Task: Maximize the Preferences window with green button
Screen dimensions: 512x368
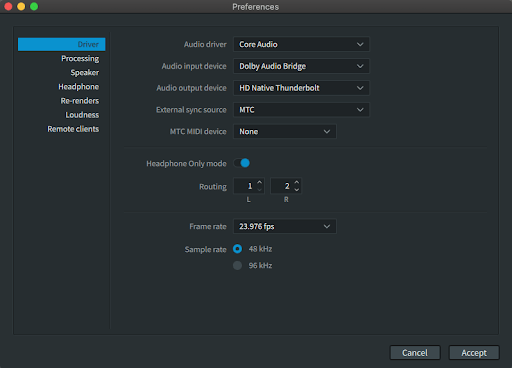Action: pos(34,6)
